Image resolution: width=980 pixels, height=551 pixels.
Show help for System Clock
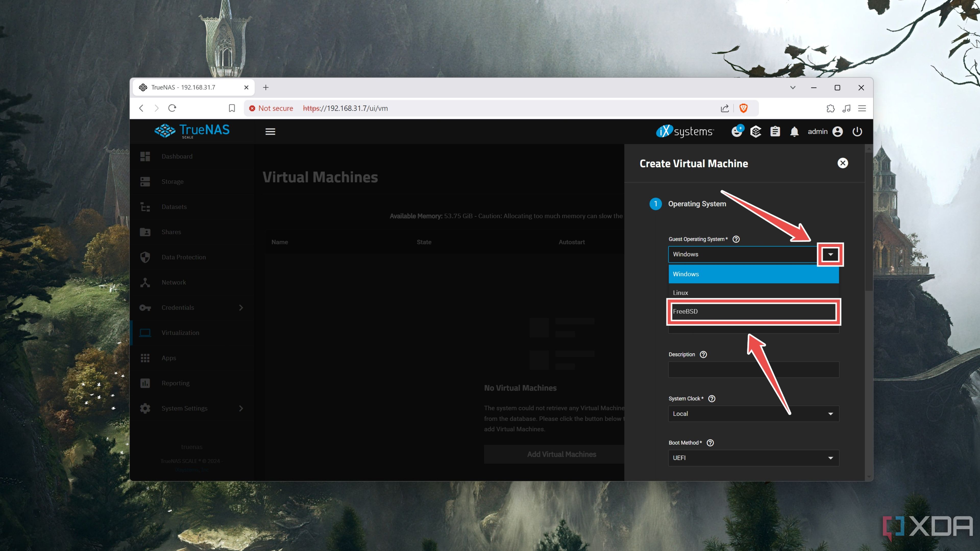(x=712, y=398)
